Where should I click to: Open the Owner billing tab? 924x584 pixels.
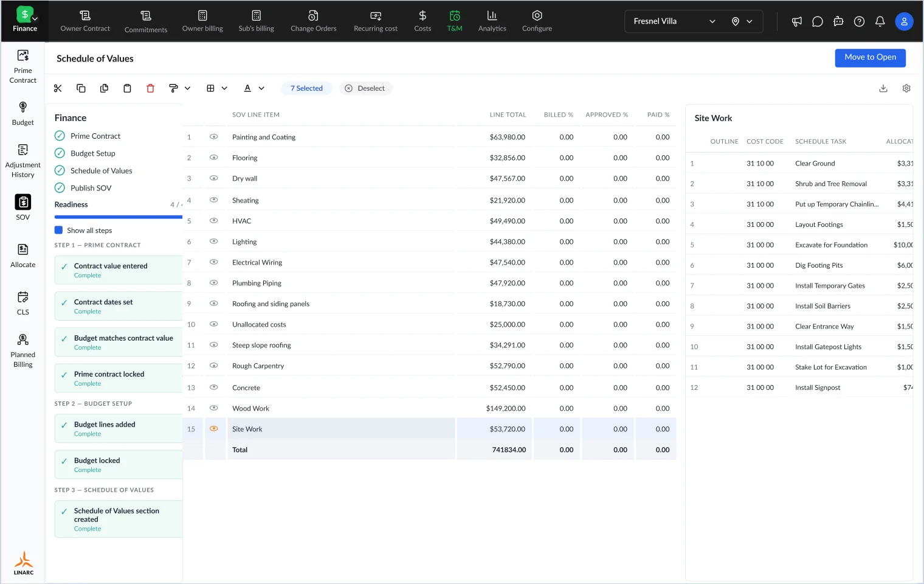(x=202, y=21)
